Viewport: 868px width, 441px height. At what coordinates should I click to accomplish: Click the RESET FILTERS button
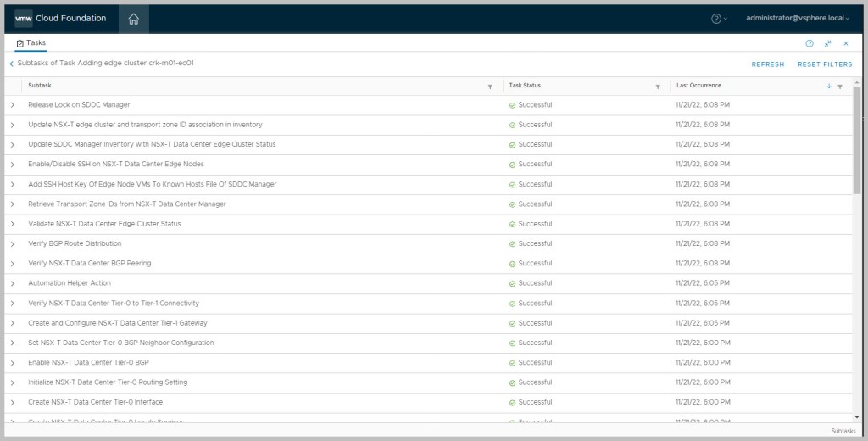[825, 64]
